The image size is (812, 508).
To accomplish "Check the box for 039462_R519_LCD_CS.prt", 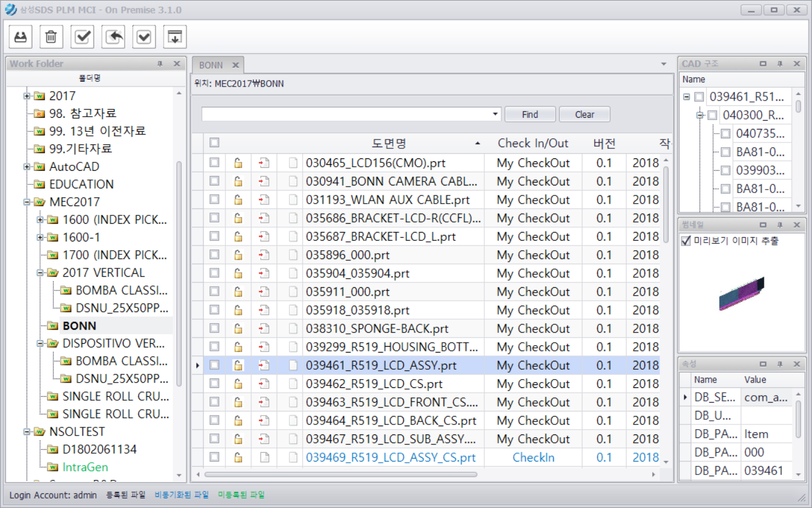I will click(214, 384).
